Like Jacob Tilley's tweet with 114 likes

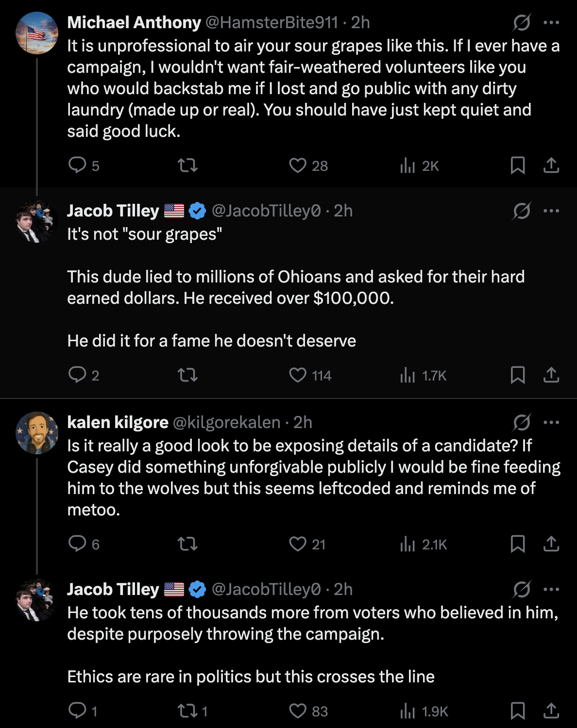pyautogui.click(x=298, y=375)
